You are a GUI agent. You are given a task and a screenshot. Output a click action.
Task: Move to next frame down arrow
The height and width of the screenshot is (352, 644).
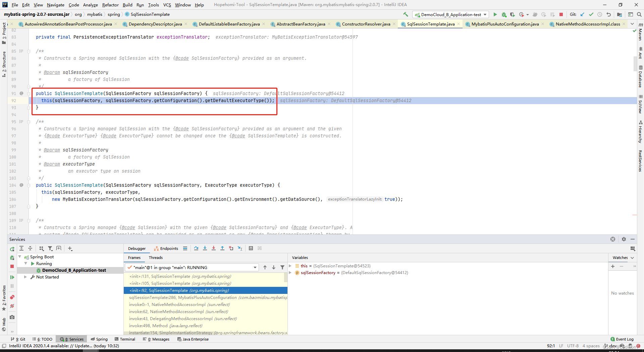[274, 267]
